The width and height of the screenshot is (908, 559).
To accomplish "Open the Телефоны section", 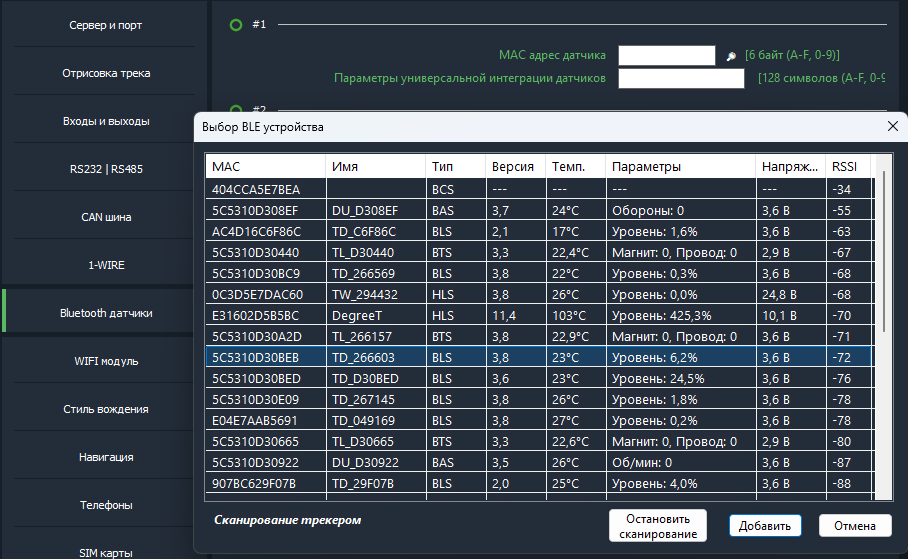I will (x=105, y=505).
